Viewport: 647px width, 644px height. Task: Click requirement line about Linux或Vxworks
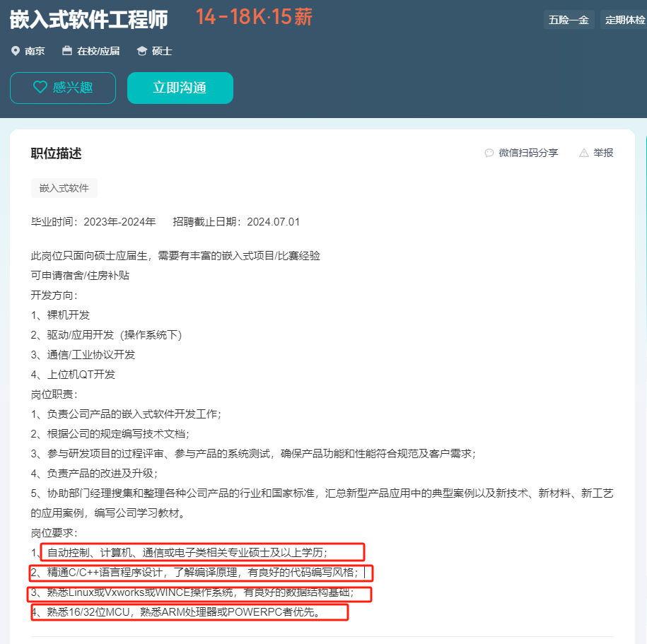pyautogui.click(x=192, y=592)
